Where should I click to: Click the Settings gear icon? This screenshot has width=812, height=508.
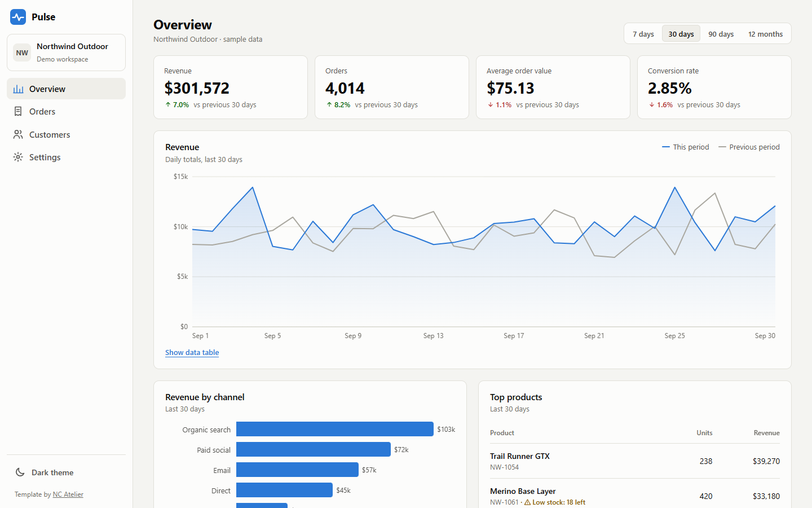(x=19, y=157)
